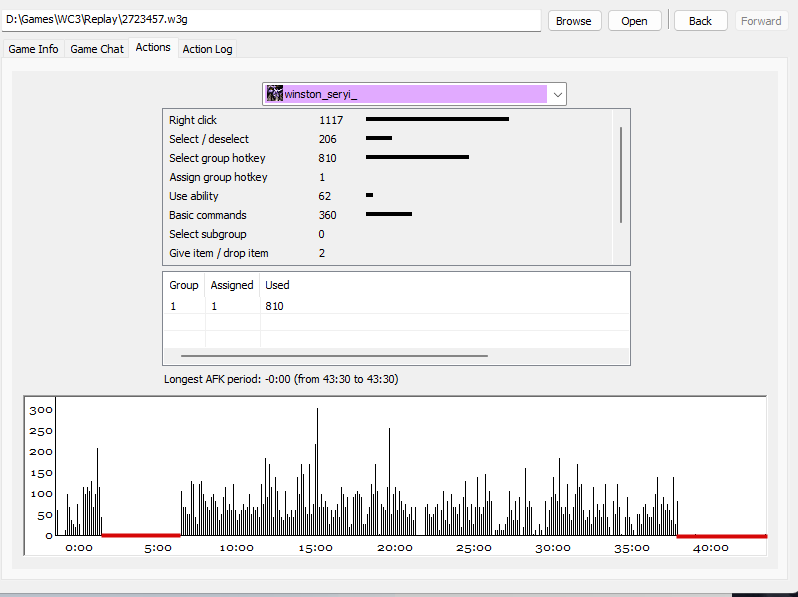Sort by the Assigned column header

coord(232,285)
